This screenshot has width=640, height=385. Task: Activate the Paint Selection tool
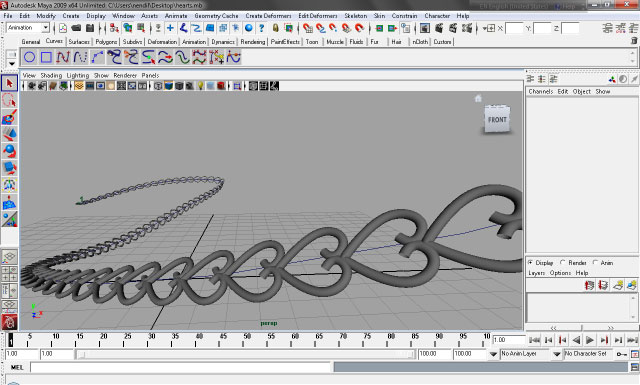tap(9, 117)
